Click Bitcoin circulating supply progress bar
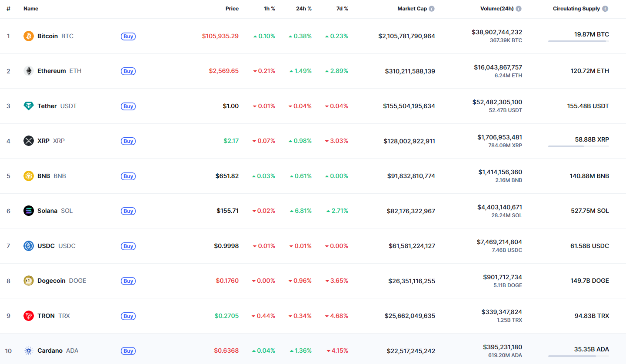 [579, 41]
